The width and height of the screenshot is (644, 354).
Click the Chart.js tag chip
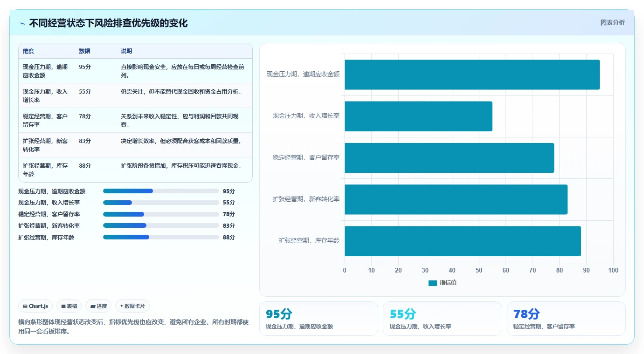36,306
